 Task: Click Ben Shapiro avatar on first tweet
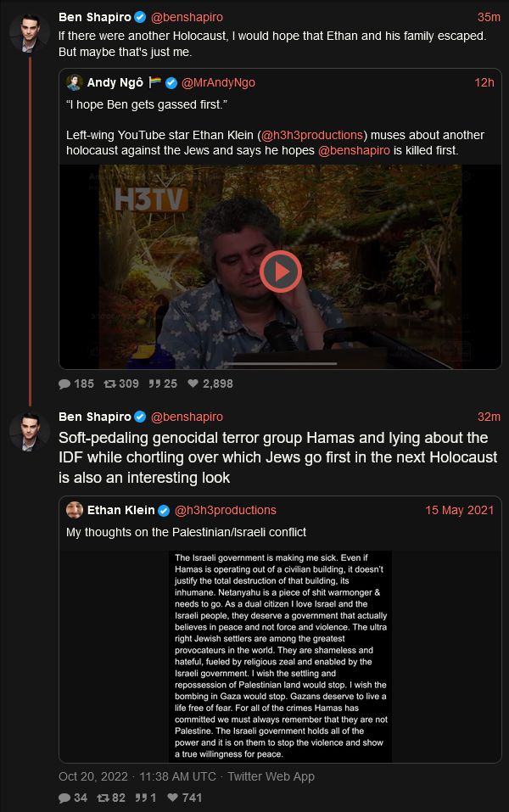coord(30,32)
